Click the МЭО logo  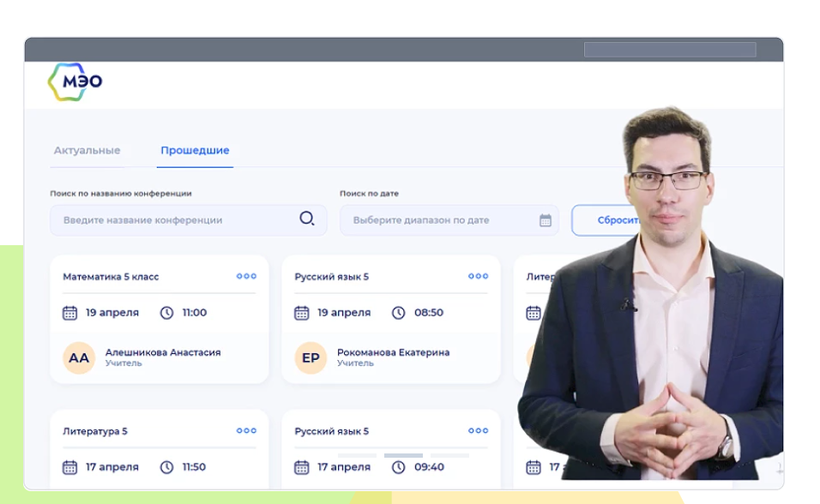(x=75, y=82)
